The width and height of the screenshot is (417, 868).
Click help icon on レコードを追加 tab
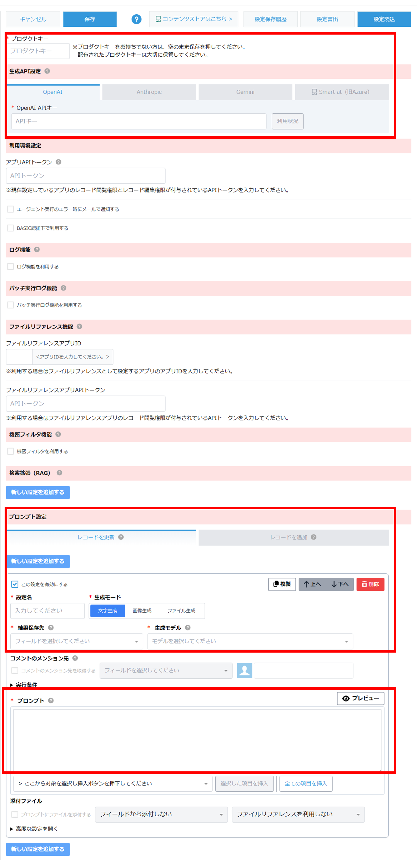314,537
